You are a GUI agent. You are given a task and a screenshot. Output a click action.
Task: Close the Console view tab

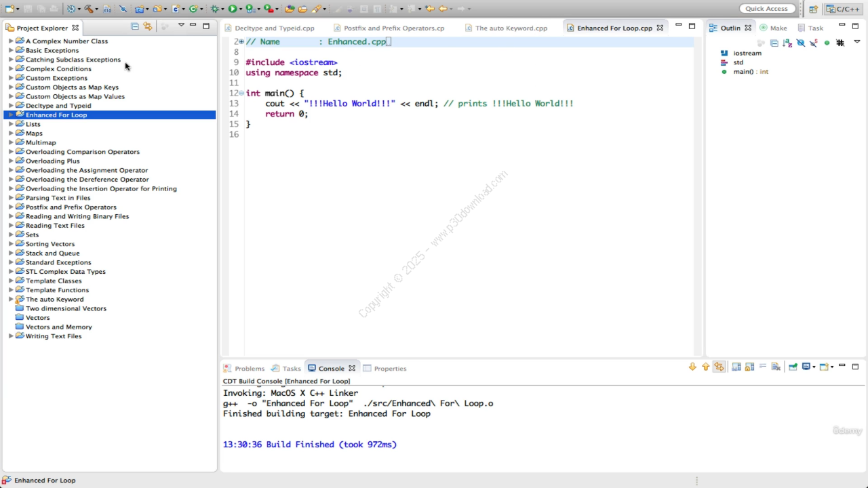click(x=351, y=368)
